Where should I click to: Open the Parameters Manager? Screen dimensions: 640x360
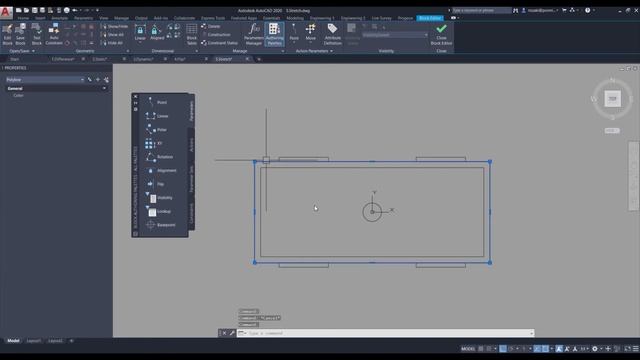(253, 34)
